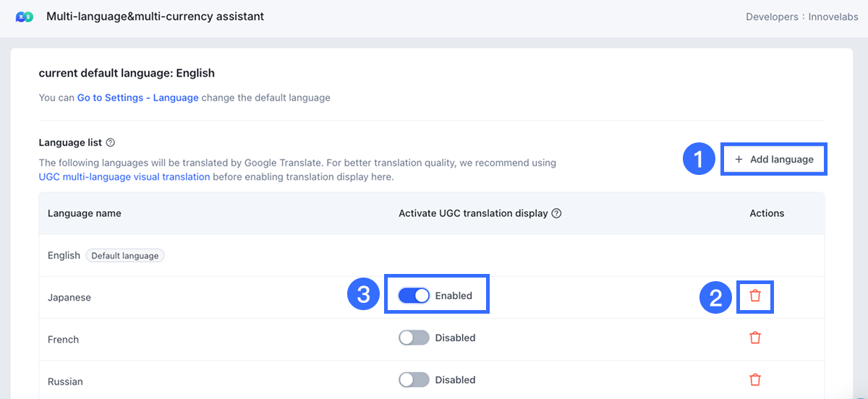Image resolution: width=868 pixels, height=399 pixels.
Task: Click help icon beside Activate UGC translation display
Action: tap(556, 213)
